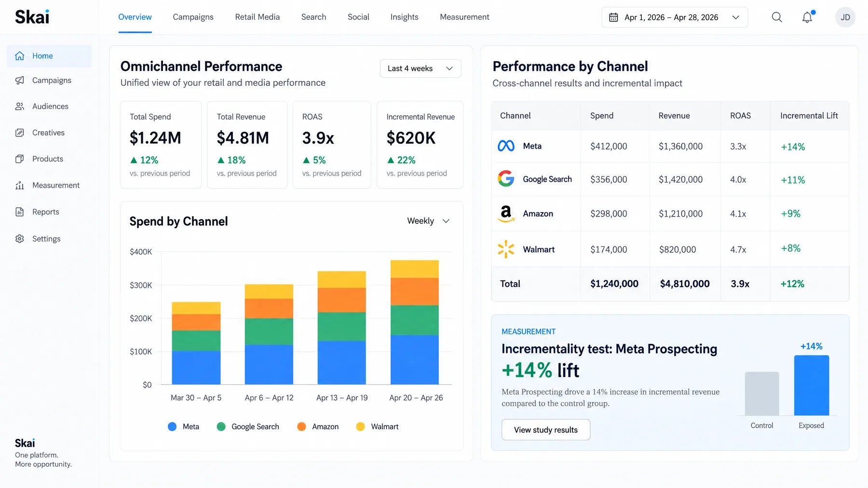This screenshot has height=488, width=868.
Task: Open search with the magnifier icon
Action: click(x=777, y=17)
